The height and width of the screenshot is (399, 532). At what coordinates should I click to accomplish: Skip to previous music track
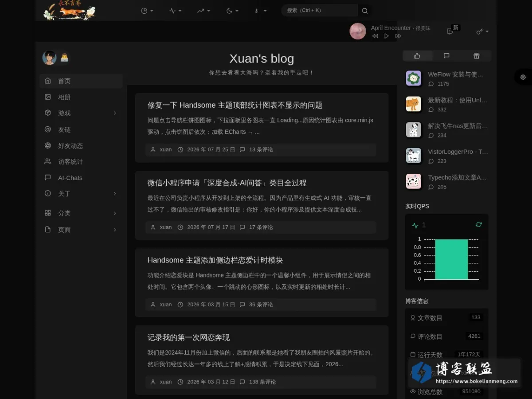[x=375, y=36]
